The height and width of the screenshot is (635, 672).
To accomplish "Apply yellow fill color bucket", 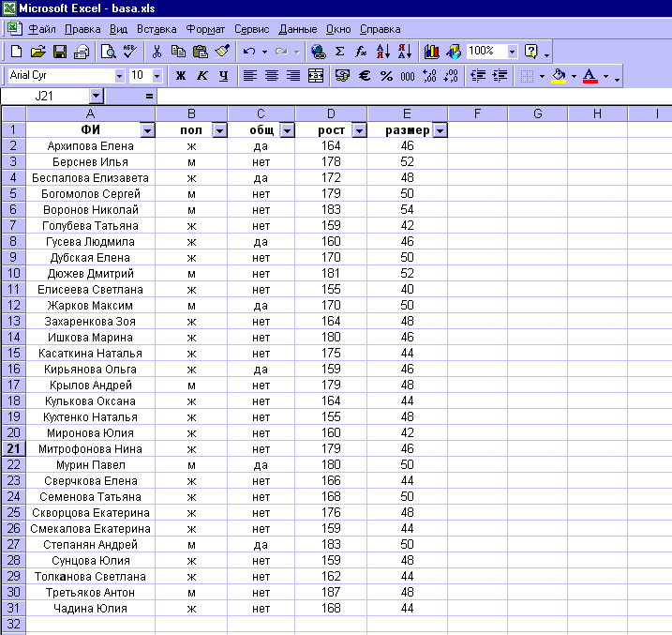I will click(x=559, y=76).
